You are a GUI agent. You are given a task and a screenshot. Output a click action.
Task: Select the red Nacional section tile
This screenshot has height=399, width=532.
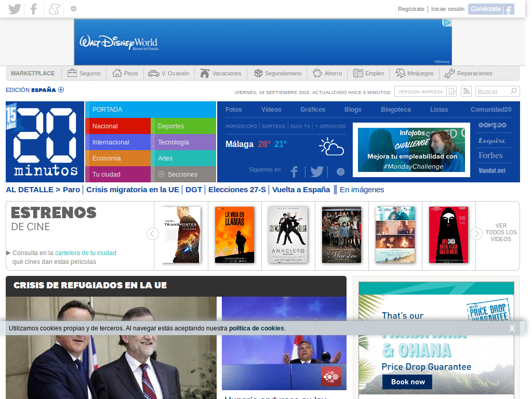[x=117, y=126]
